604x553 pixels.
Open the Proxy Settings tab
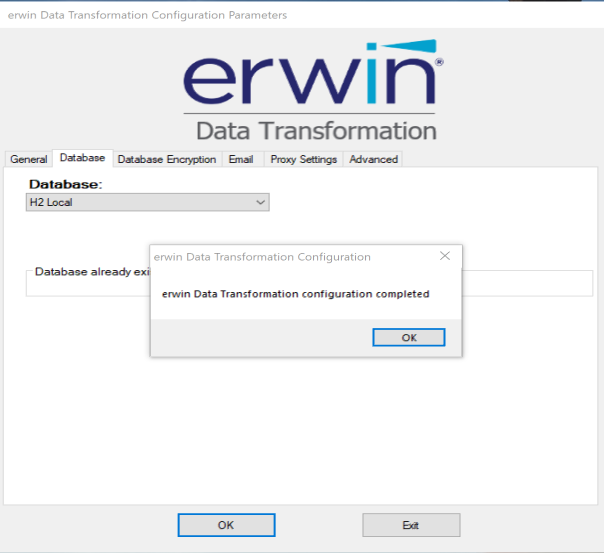pyautogui.click(x=304, y=159)
